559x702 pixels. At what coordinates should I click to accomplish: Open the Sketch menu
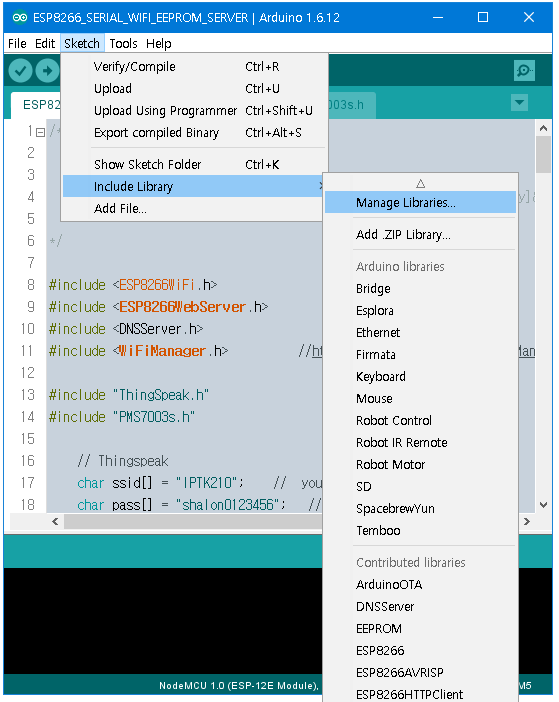[82, 43]
